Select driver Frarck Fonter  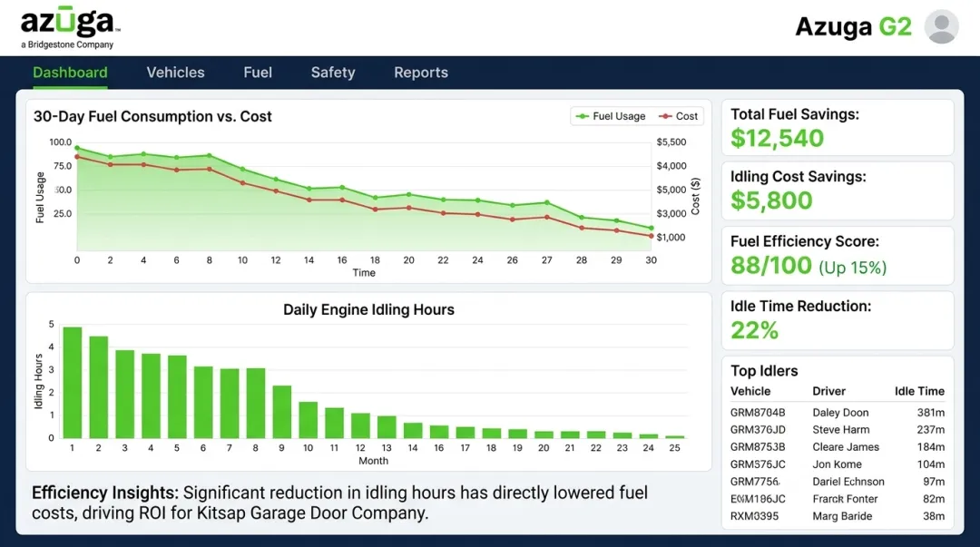pyautogui.click(x=845, y=499)
